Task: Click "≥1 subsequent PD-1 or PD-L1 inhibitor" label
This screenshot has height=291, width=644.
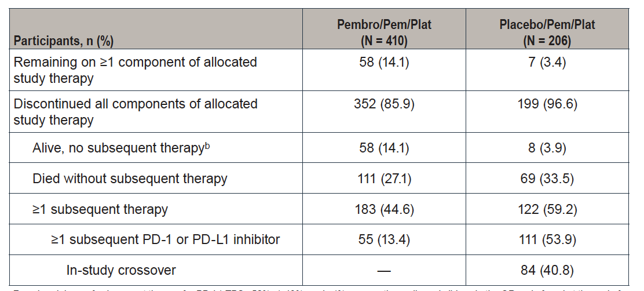Action: (165, 239)
